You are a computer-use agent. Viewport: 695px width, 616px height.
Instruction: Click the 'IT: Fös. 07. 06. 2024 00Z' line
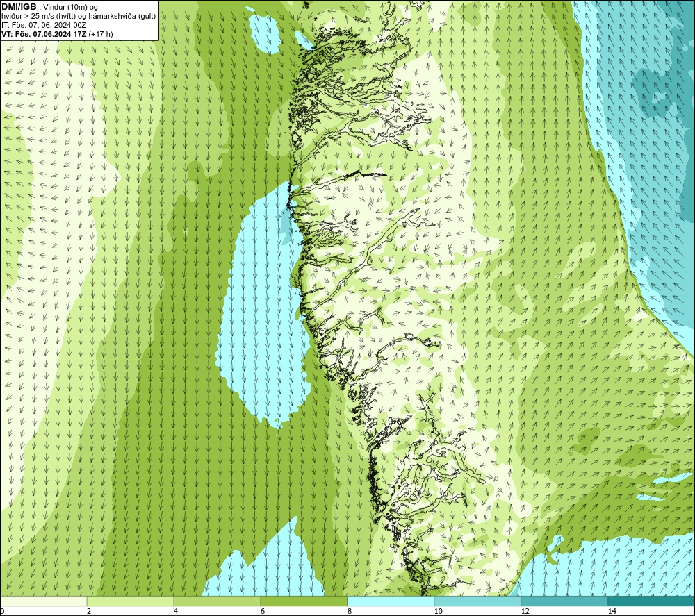point(44,25)
